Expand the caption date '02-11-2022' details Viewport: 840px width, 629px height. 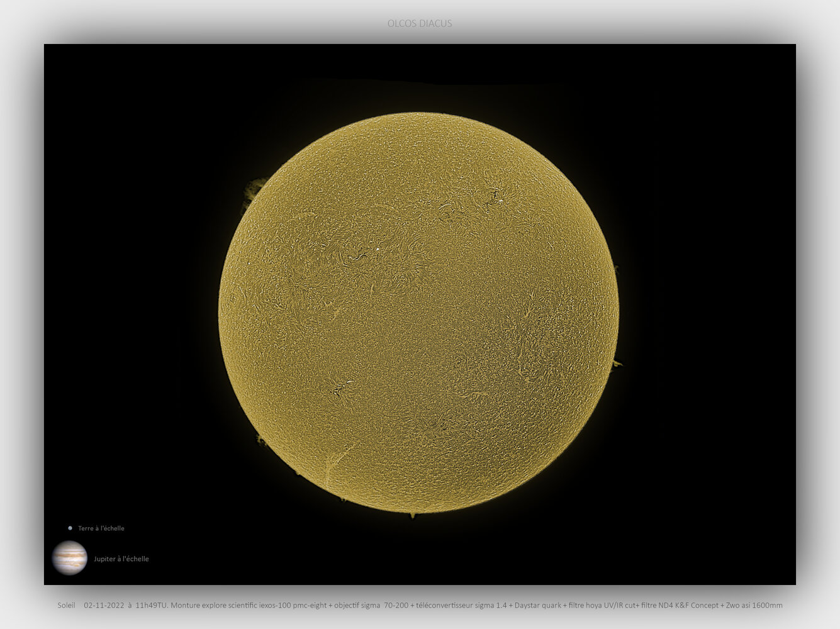pos(104,605)
